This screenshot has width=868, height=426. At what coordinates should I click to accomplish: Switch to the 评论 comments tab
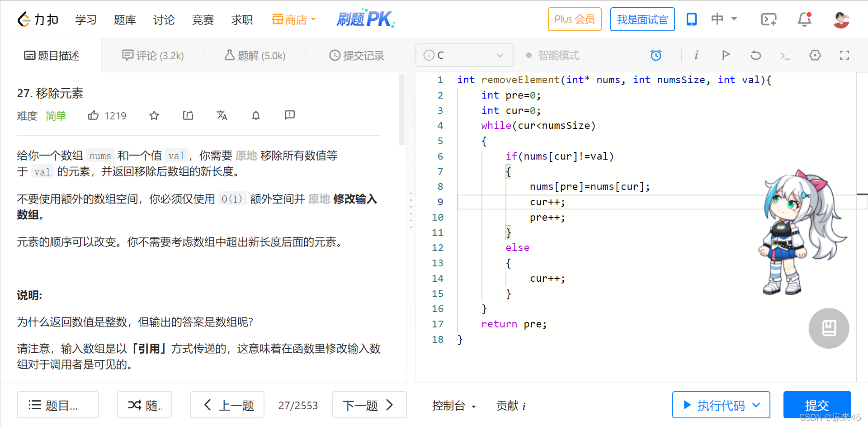(153, 55)
